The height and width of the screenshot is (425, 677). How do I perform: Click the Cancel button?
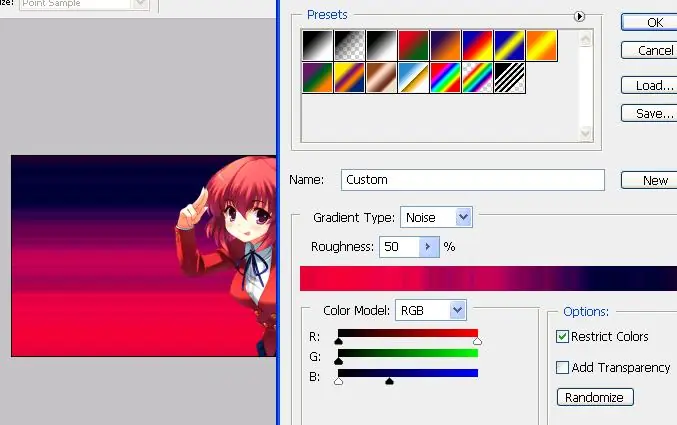point(649,50)
